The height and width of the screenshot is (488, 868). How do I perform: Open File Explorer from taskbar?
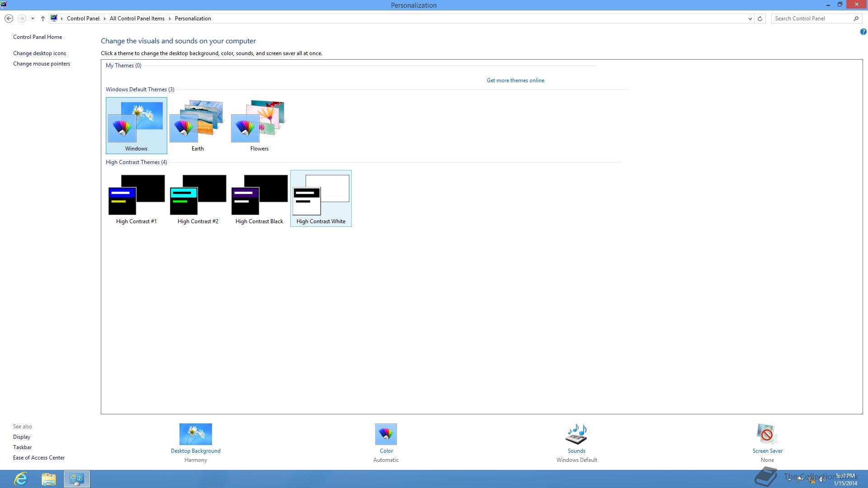click(x=49, y=479)
